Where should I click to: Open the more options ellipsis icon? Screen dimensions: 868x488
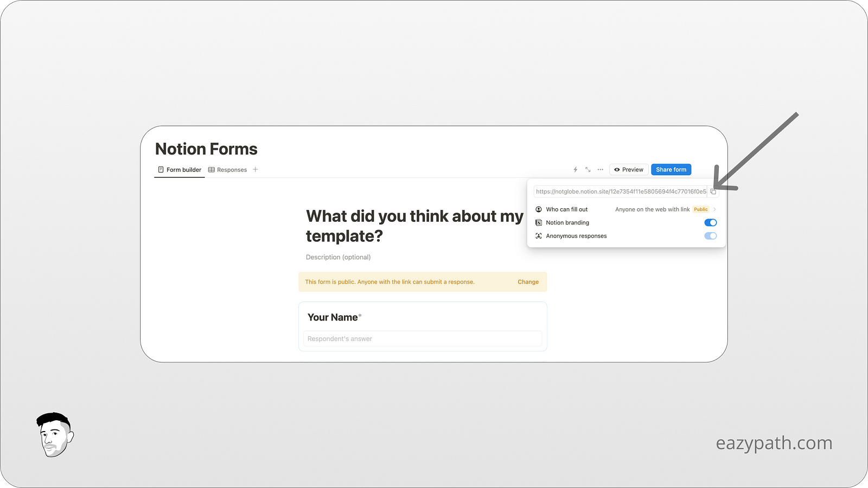click(x=600, y=169)
